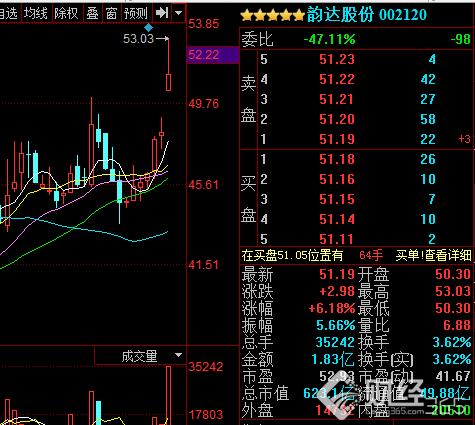This screenshot has width=475, height=425.
Task: Click the 自选 toolbar button
Action: (x=9, y=13)
